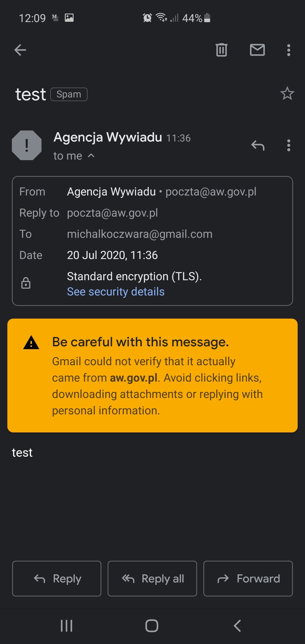Tap the Forward button
This screenshot has width=305, height=644.
coord(248,578)
